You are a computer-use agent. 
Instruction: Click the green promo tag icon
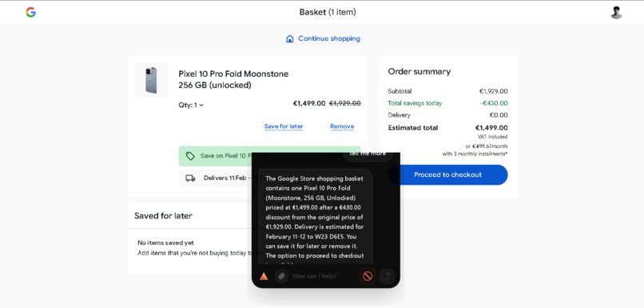click(x=189, y=156)
